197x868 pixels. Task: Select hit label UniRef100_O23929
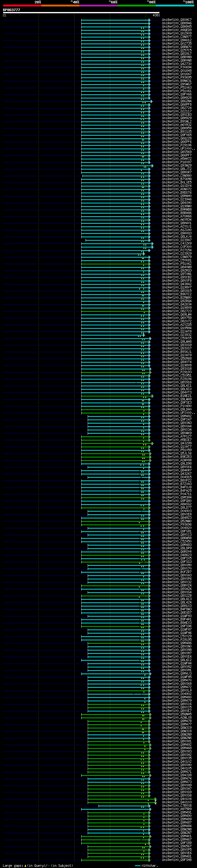point(176,253)
